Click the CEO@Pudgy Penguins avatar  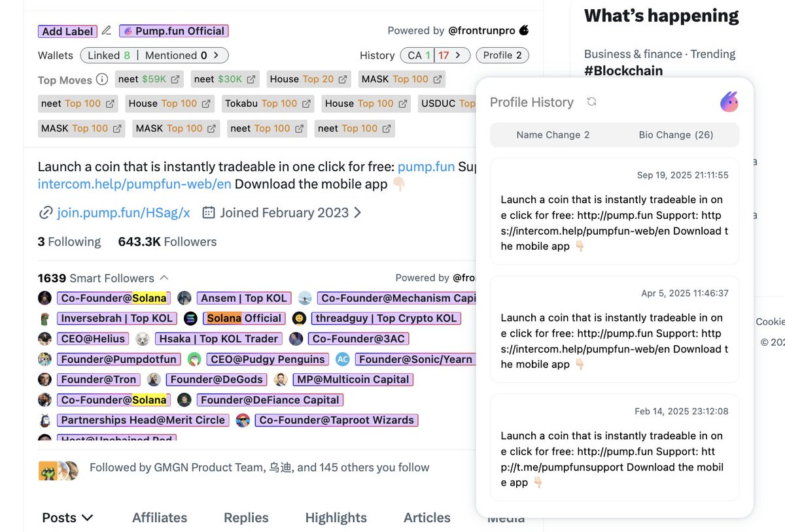tap(194, 359)
